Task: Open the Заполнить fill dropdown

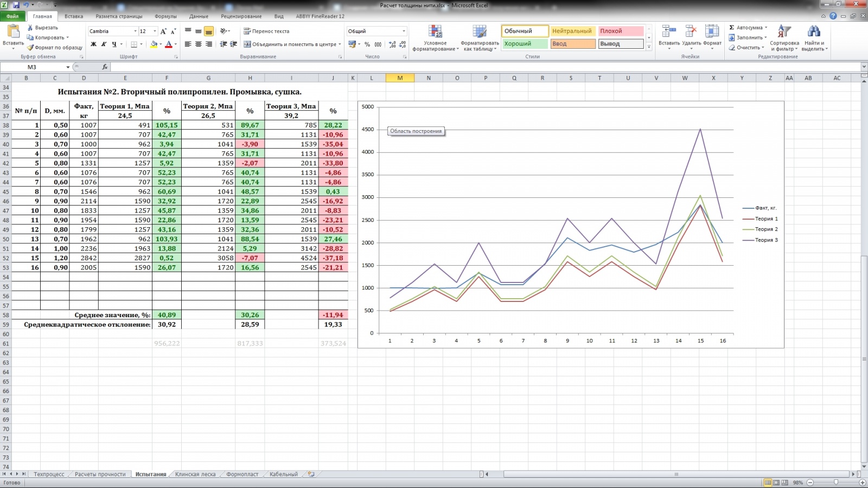Action: (765, 38)
